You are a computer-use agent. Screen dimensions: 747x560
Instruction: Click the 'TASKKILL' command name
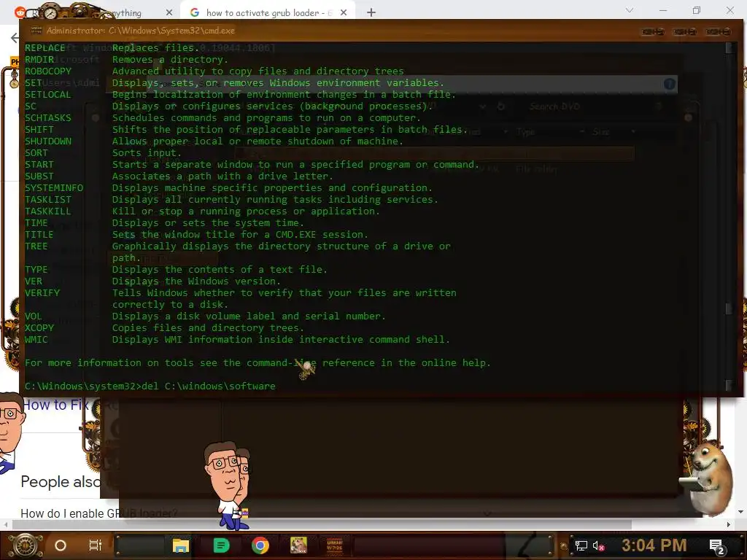click(x=48, y=211)
